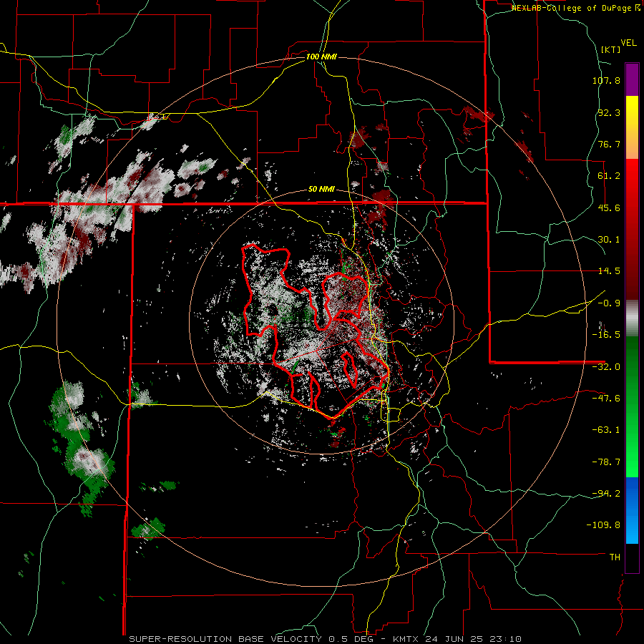This screenshot has height=644, width=644.
Task: Select the 14.5 legend value
Action: [x=609, y=271]
